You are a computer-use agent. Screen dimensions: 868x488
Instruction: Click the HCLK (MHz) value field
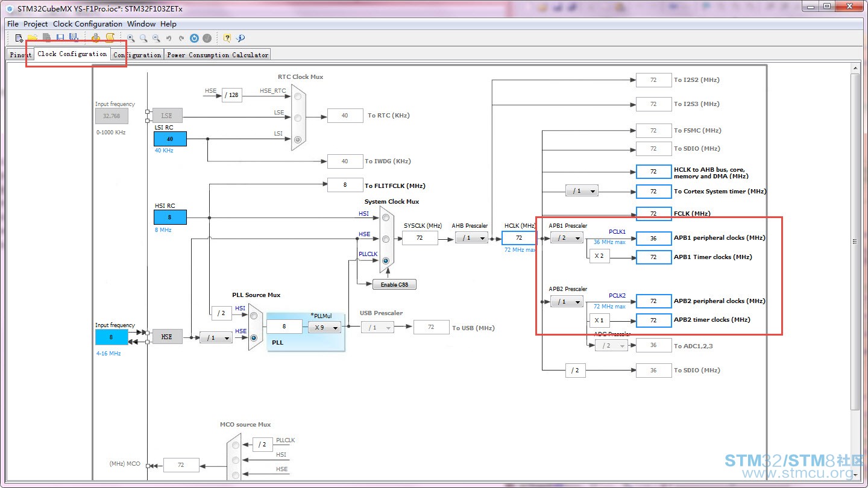[x=519, y=238]
